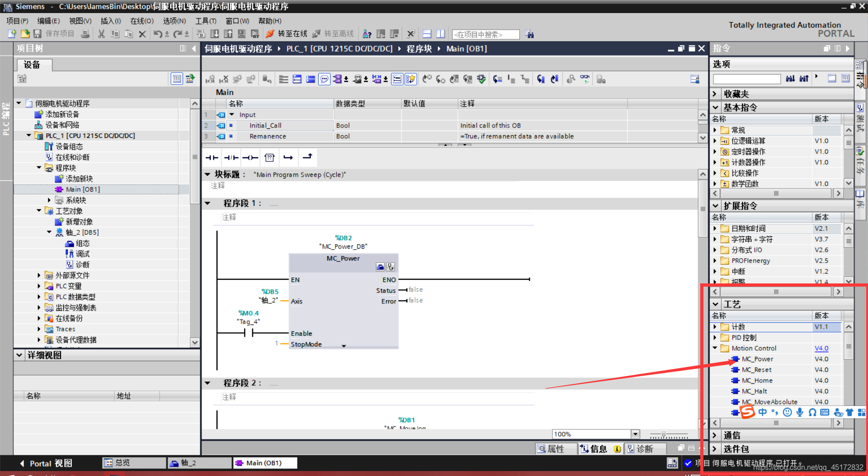Upload from device toolbar icon
Viewport: 868px width, 476px height.
click(228, 34)
